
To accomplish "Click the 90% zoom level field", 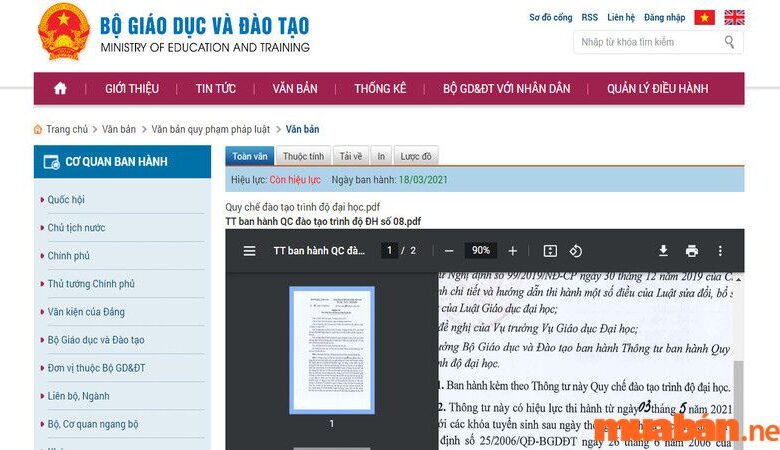I will (x=481, y=251).
